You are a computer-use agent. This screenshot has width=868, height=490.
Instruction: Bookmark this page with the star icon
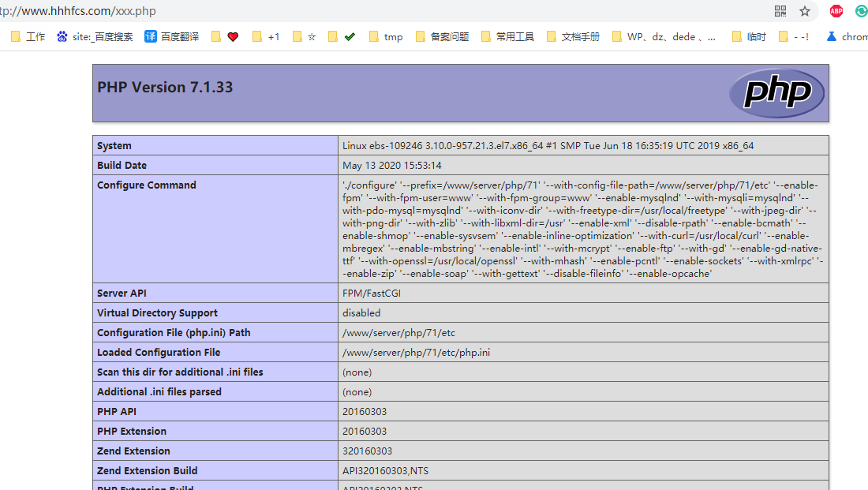(805, 11)
